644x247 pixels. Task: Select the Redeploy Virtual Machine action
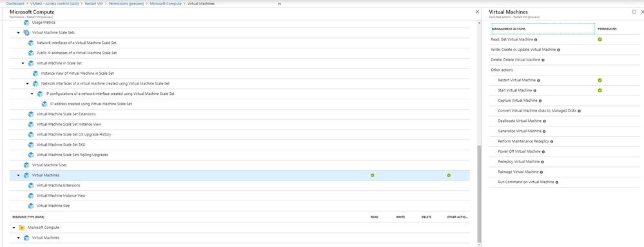point(519,162)
